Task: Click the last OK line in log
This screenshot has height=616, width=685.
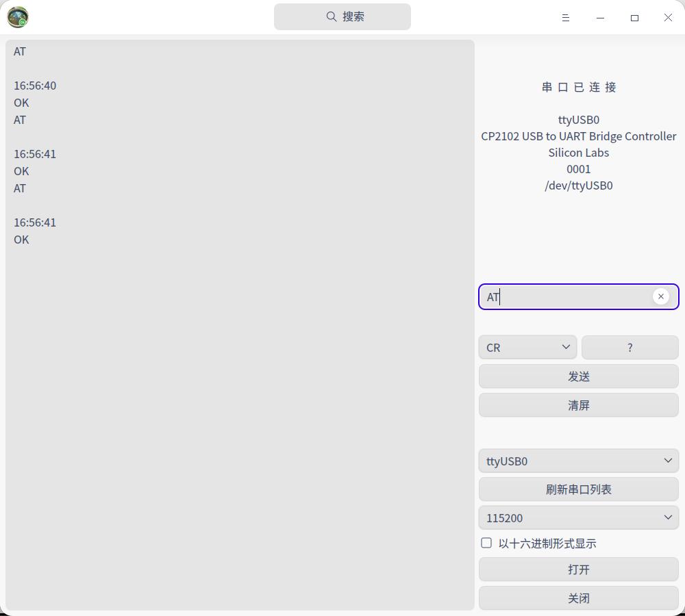Action: coord(21,240)
